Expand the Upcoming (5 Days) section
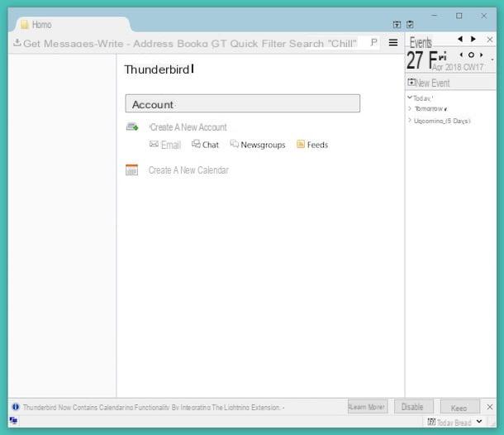This screenshot has height=435, width=504. (410, 121)
